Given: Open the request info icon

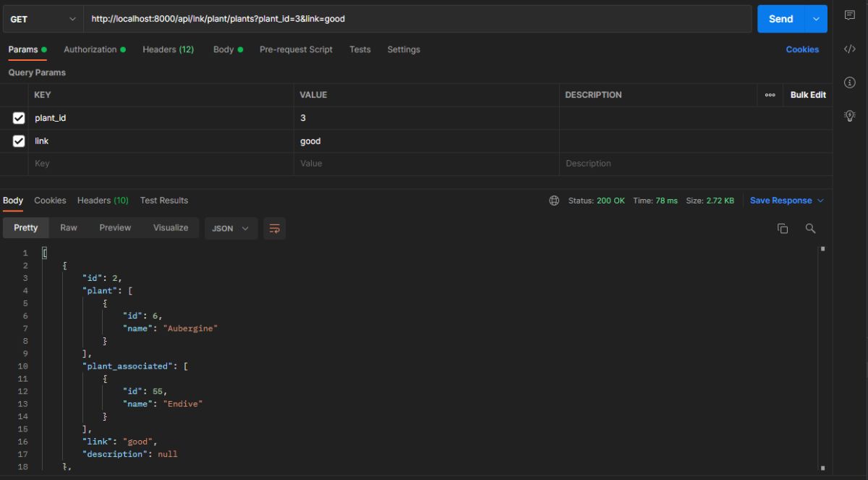Looking at the screenshot, I should coord(850,83).
